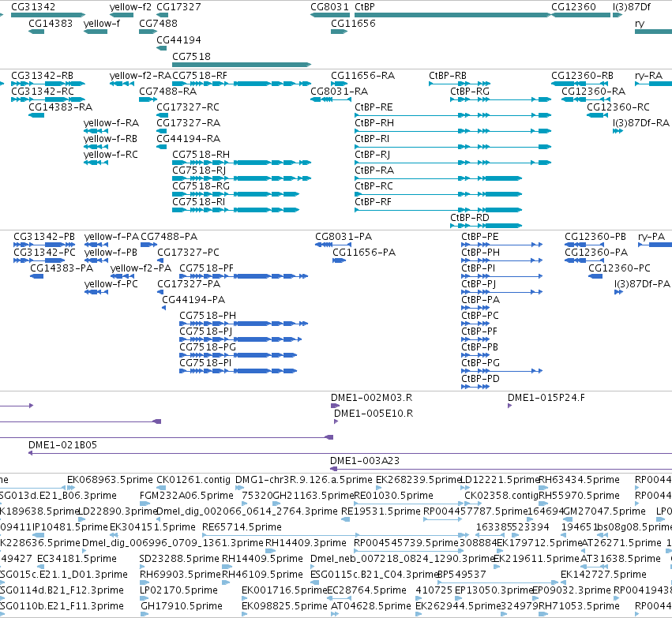The height and width of the screenshot is (618, 672).
Task: Select the CG31342 gene feature
Action: [48, 15]
